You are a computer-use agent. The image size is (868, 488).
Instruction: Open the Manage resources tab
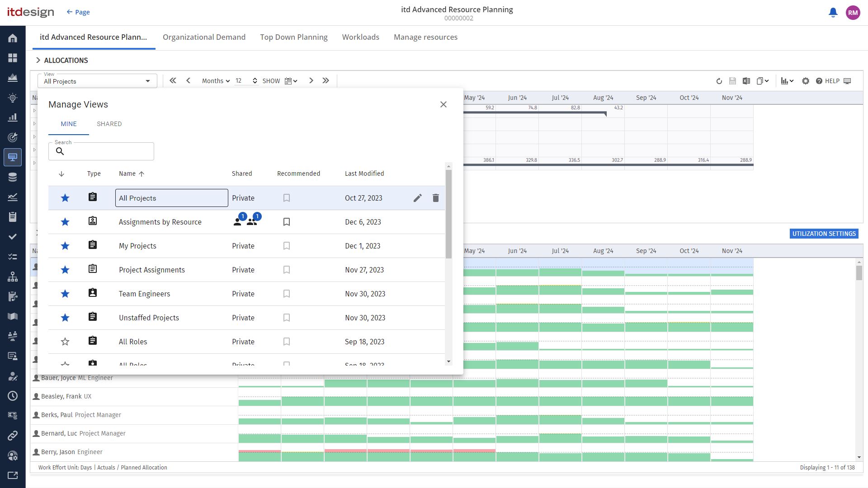[425, 37]
